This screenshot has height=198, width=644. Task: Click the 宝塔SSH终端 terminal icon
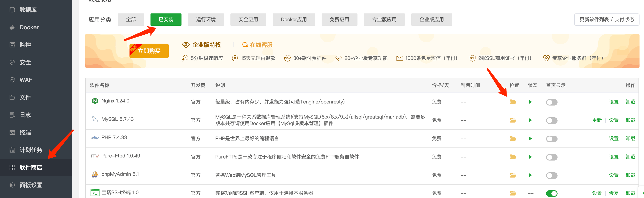tap(95, 192)
